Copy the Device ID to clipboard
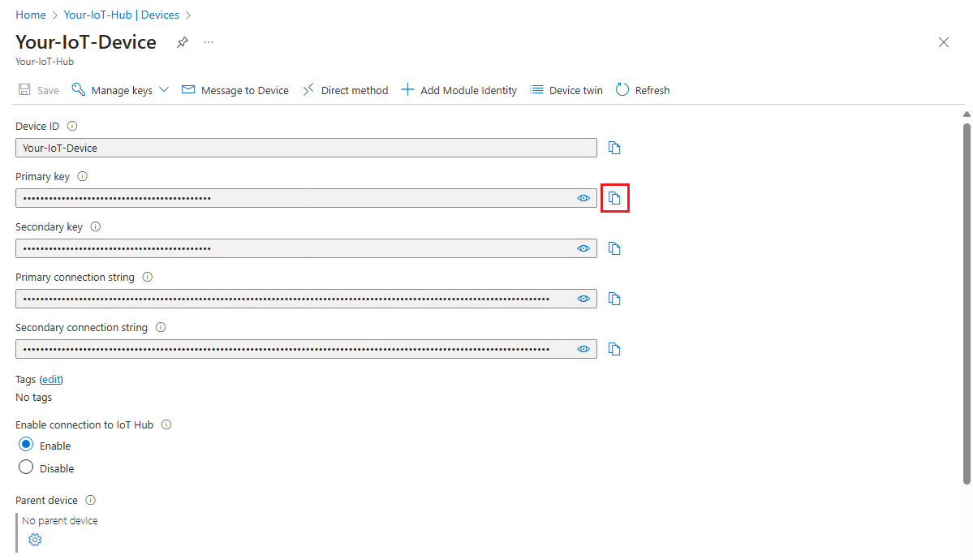Screen dimensions: 973x560 614,148
